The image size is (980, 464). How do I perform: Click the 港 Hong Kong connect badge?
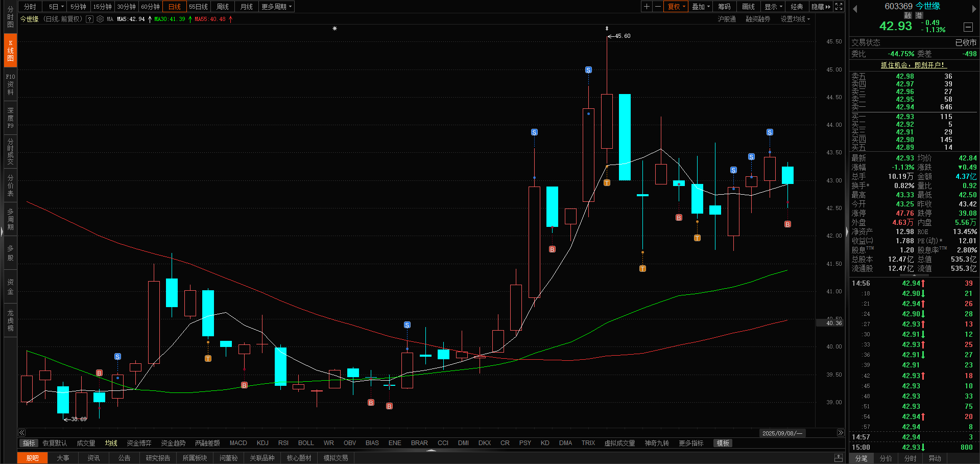coord(919,15)
